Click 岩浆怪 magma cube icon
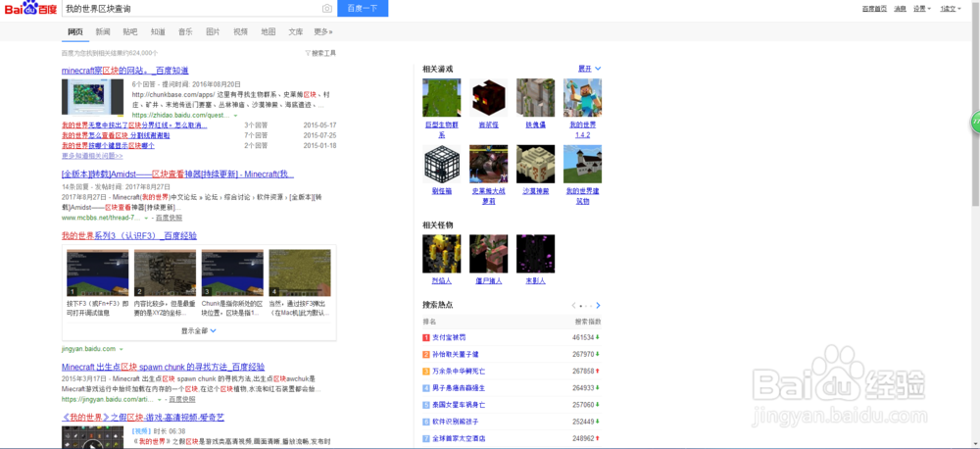The width and height of the screenshot is (980, 449). coord(488,98)
